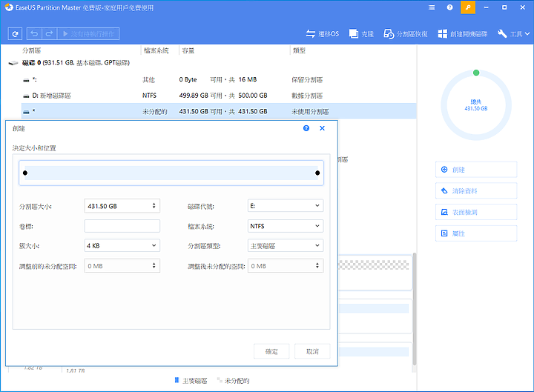534x392 pixels.
Task: Click the Surface Test (表面檢測) button
Action: click(476, 212)
